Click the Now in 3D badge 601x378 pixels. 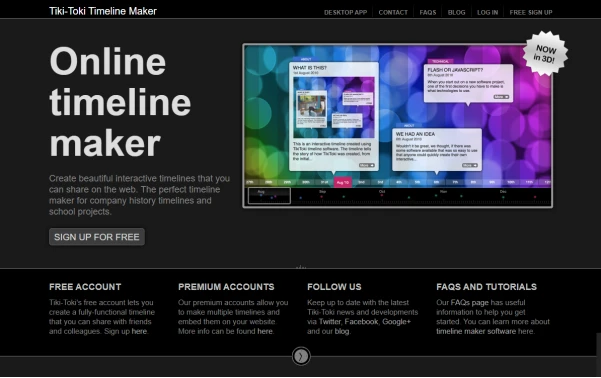pyautogui.click(x=545, y=53)
